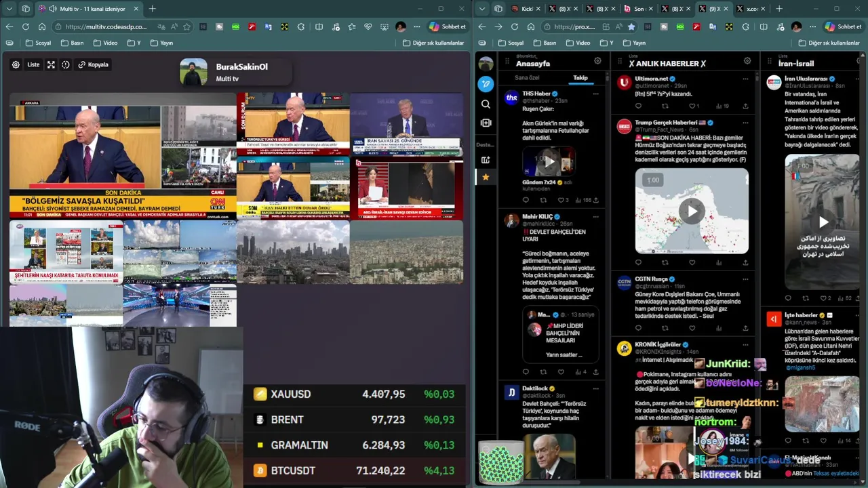Switch to Sana özel tab
Screen dimensions: 868x488
pyautogui.click(x=527, y=77)
